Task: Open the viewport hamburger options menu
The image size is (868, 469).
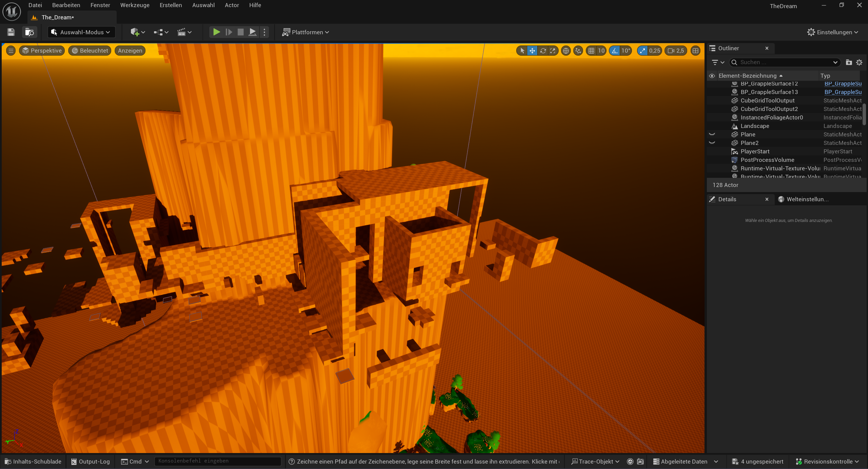Action: 11,51
